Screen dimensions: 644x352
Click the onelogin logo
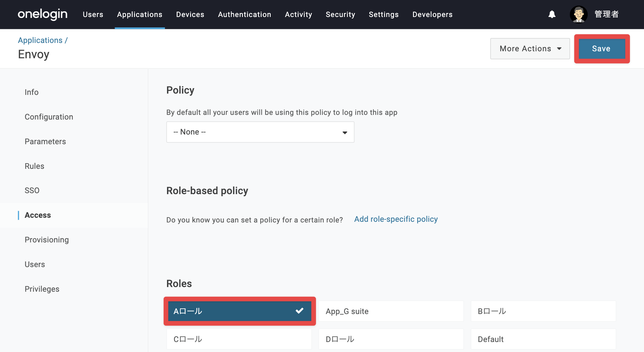pyautogui.click(x=43, y=14)
